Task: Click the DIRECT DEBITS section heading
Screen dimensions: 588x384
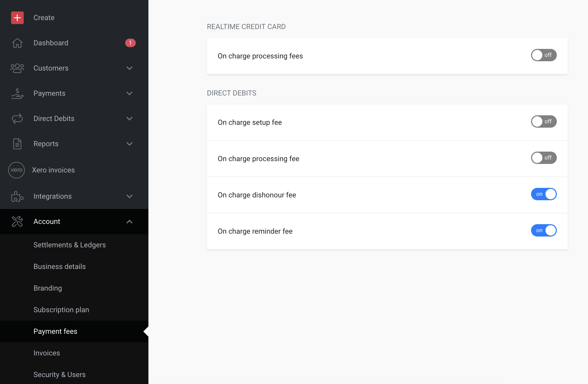Action: tap(232, 93)
